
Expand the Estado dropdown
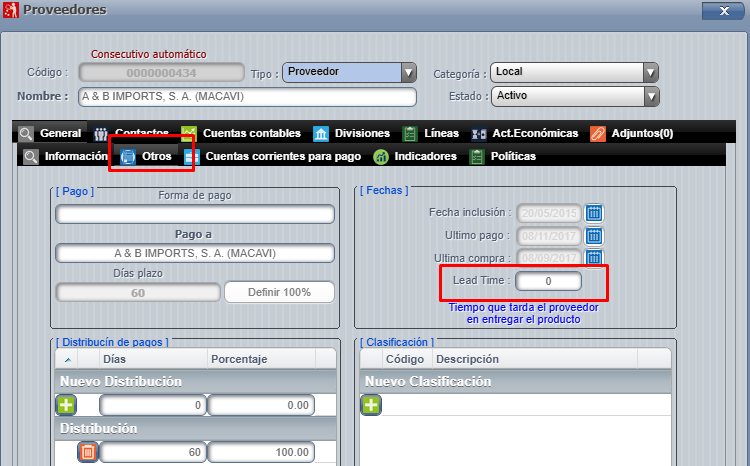tap(651, 97)
